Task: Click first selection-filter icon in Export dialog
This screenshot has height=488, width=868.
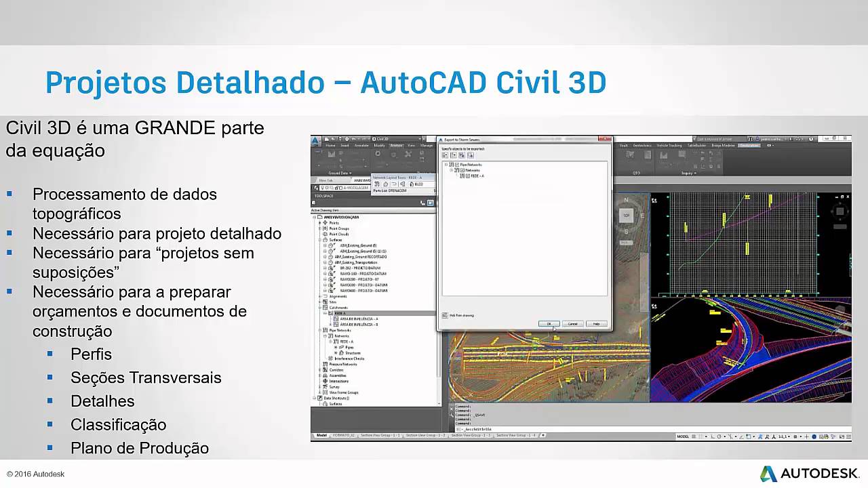Action: [x=445, y=155]
